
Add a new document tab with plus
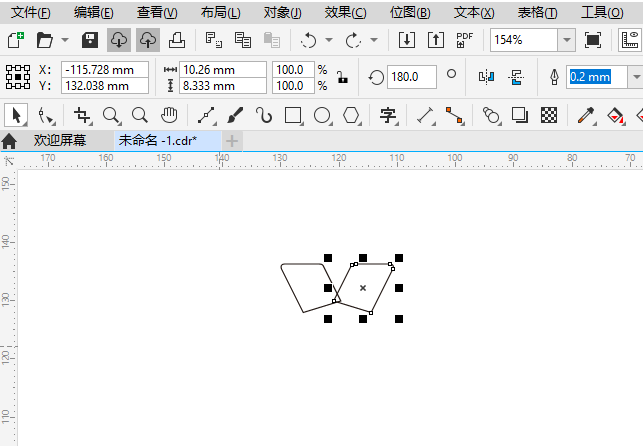click(x=232, y=141)
